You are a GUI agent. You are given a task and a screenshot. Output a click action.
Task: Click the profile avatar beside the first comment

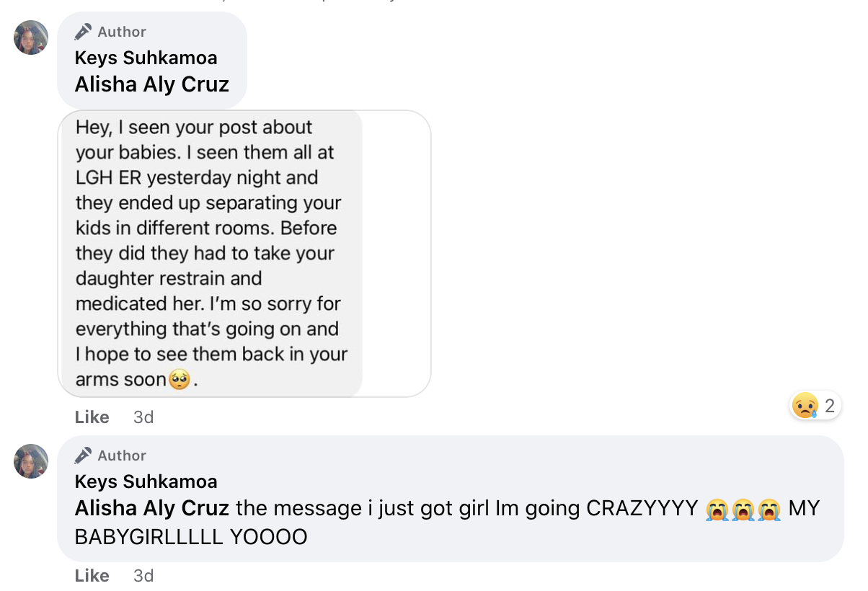coord(31,37)
